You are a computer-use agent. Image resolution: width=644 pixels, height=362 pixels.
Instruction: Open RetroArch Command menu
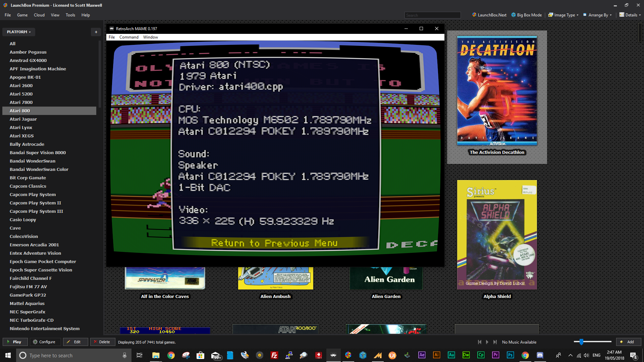coord(129,37)
